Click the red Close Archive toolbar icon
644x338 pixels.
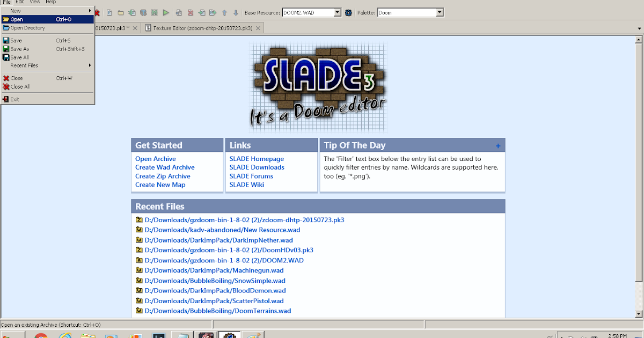97,12
